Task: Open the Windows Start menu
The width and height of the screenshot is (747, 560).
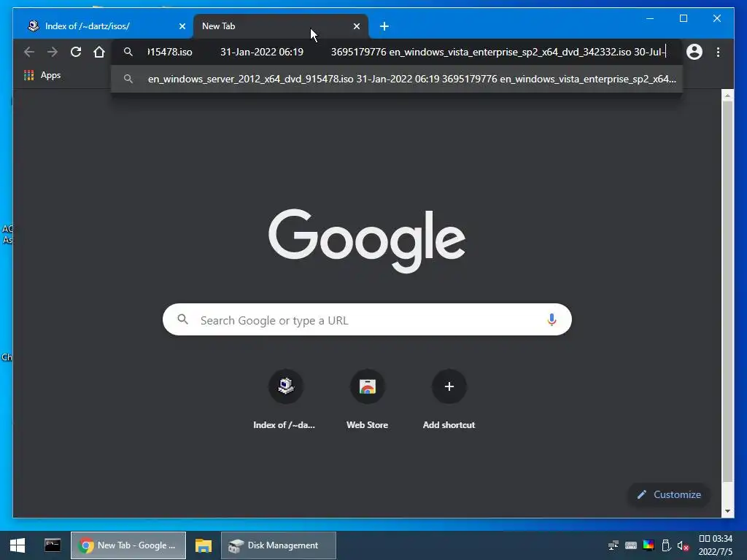Action: coord(18,545)
